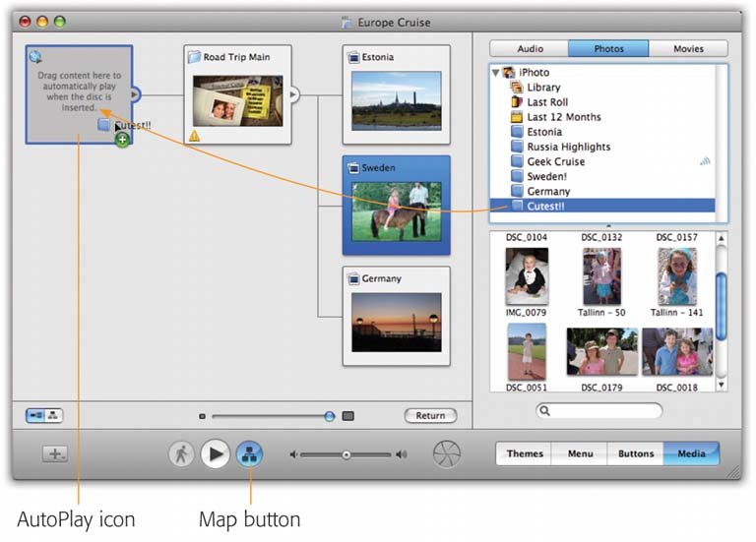
Task: Click the max volume speaker icon
Action: click(x=402, y=454)
